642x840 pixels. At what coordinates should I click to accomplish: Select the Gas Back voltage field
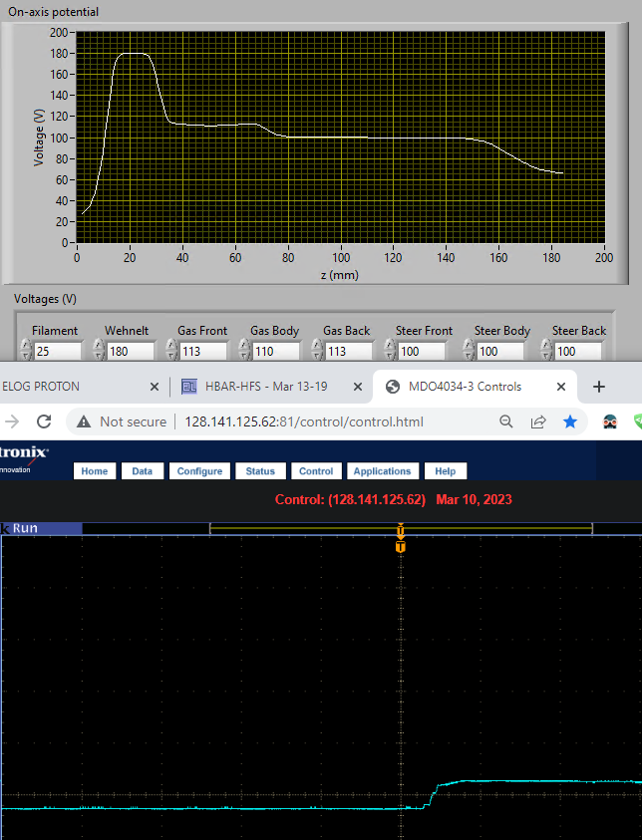pyautogui.click(x=349, y=352)
